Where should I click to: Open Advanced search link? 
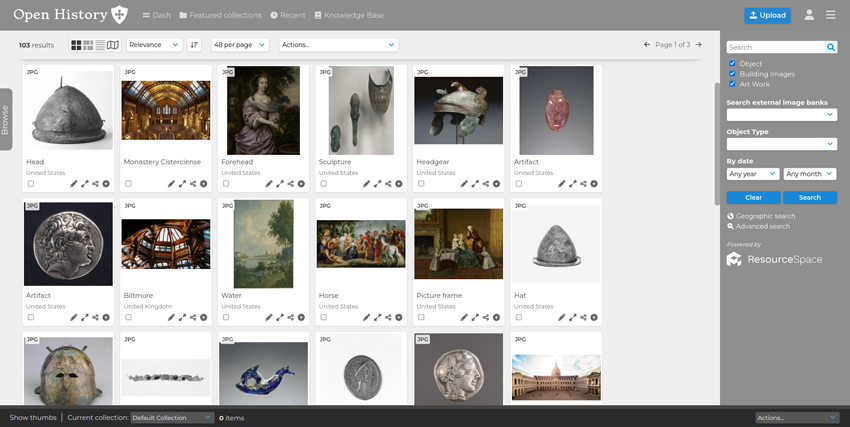pyautogui.click(x=762, y=227)
